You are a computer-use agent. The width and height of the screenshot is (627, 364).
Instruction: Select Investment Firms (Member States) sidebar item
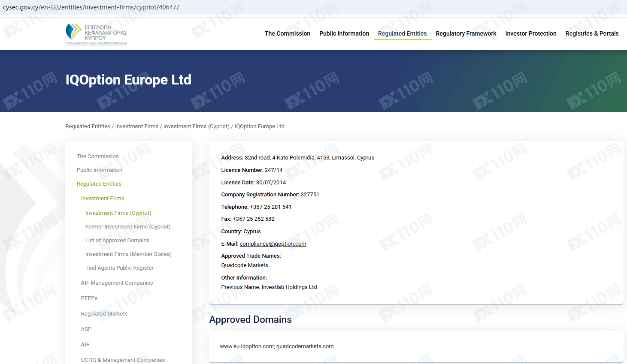pos(128,254)
